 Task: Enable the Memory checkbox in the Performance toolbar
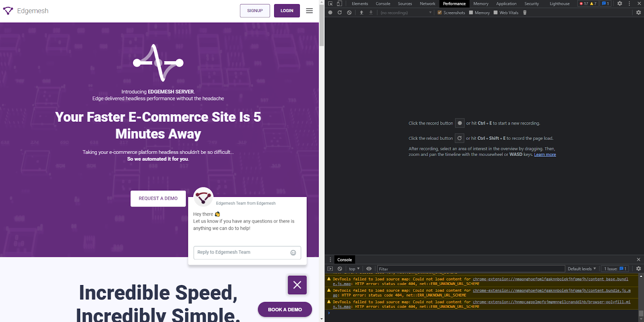pyautogui.click(x=471, y=12)
